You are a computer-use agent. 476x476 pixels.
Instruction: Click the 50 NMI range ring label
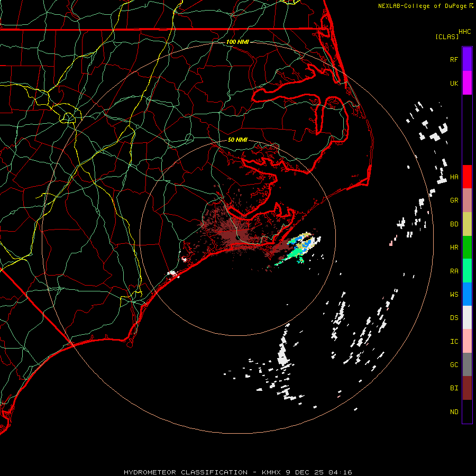pyautogui.click(x=237, y=140)
